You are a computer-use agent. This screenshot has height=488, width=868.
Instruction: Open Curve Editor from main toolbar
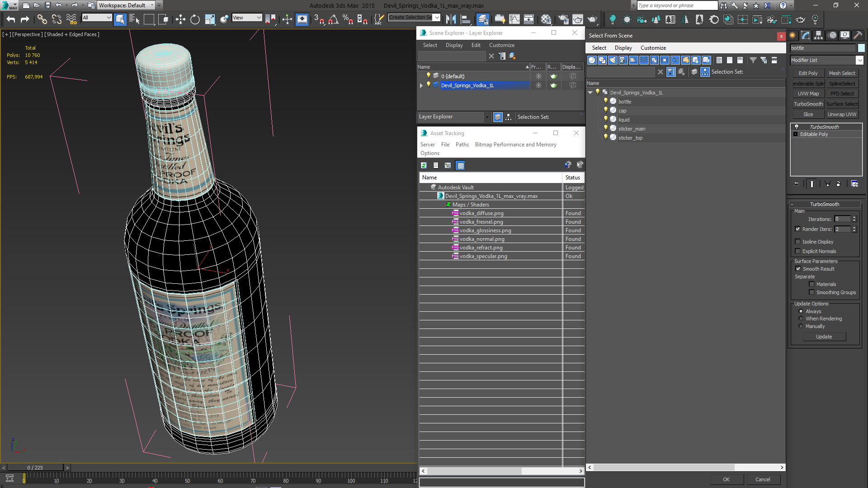click(x=514, y=19)
